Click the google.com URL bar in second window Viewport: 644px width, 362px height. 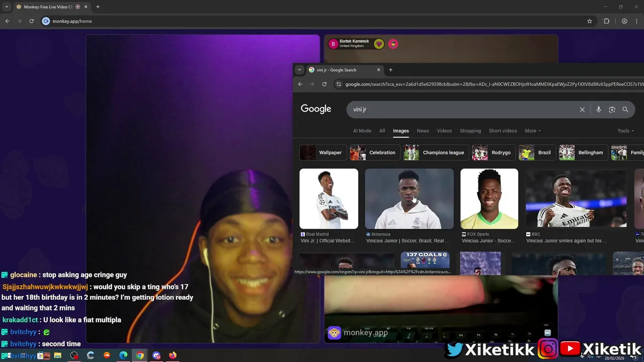coord(488,84)
